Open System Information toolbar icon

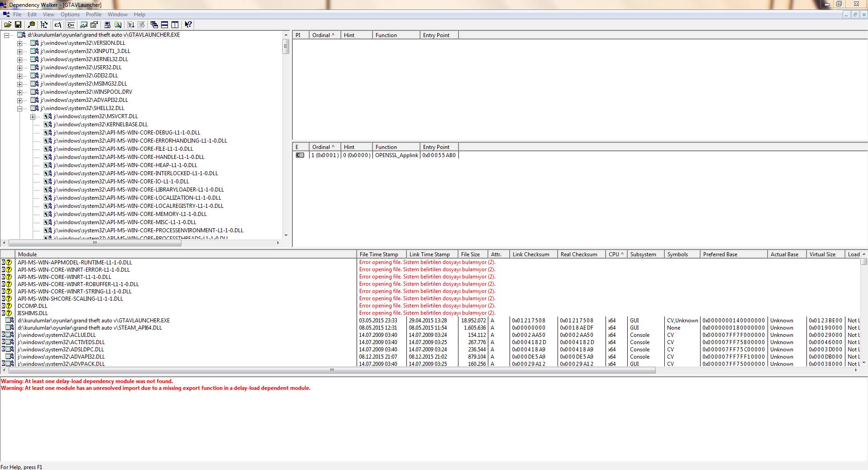pyautogui.click(x=107, y=25)
